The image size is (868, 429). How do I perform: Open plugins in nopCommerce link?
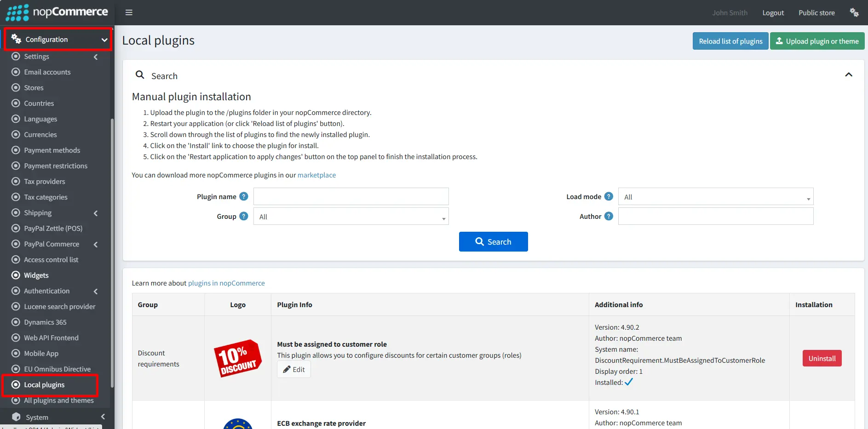[226, 283]
